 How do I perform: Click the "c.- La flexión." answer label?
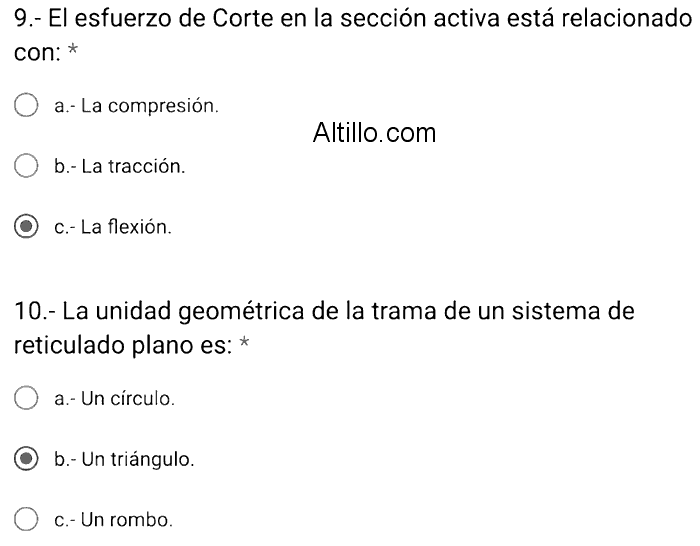[x=112, y=227]
